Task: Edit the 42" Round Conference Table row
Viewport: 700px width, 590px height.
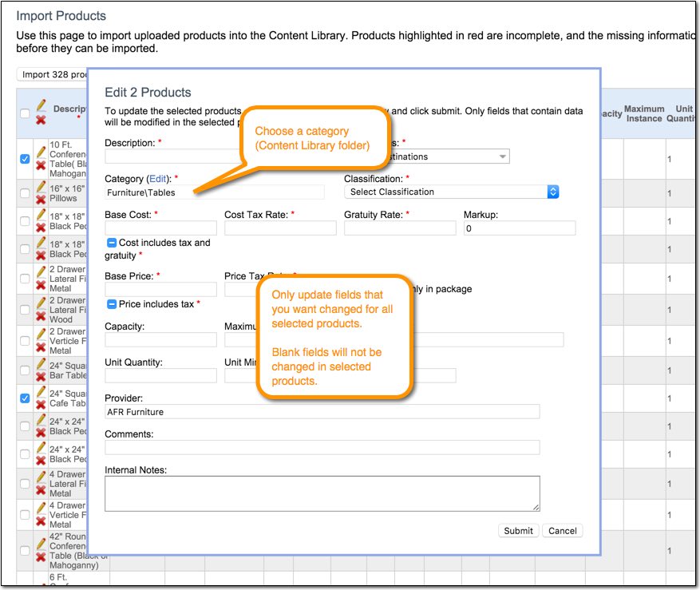Action: click(41, 544)
